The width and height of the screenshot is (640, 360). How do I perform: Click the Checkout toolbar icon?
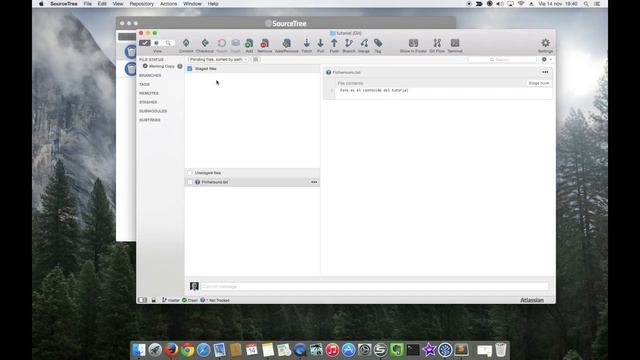click(x=205, y=43)
